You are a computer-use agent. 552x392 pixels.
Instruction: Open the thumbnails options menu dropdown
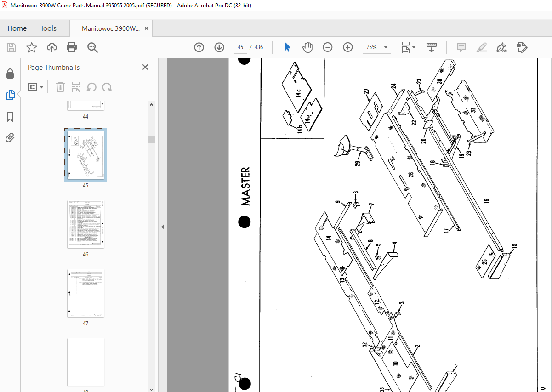(x=36, y=87)
